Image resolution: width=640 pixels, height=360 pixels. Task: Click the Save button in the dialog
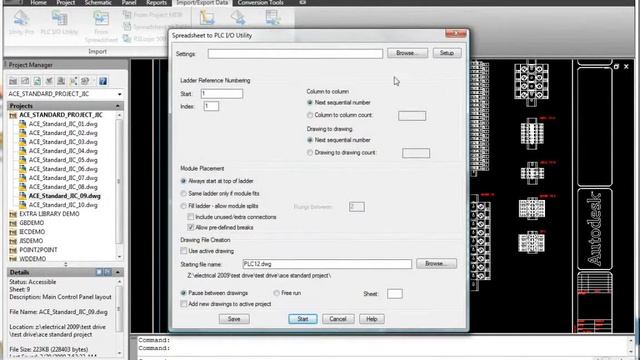(x=234, y=319)
